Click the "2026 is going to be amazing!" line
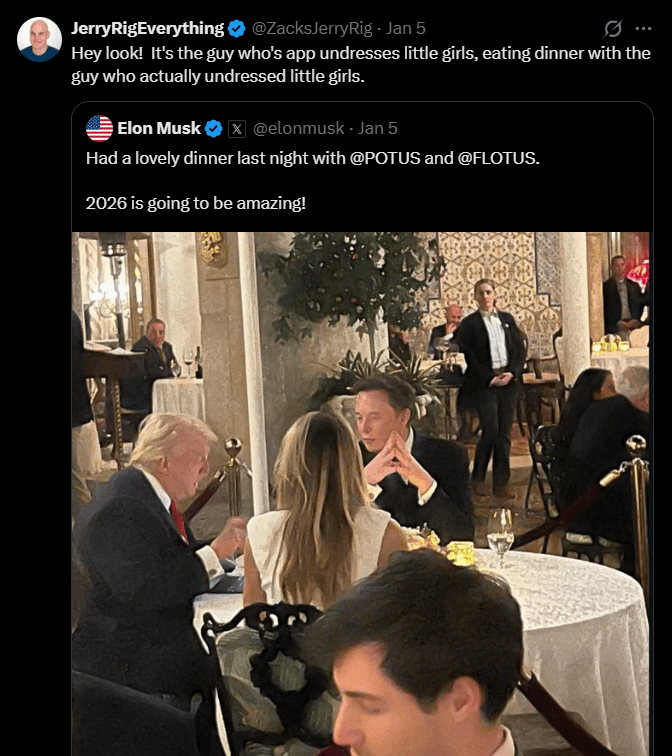 pos(195,203)
